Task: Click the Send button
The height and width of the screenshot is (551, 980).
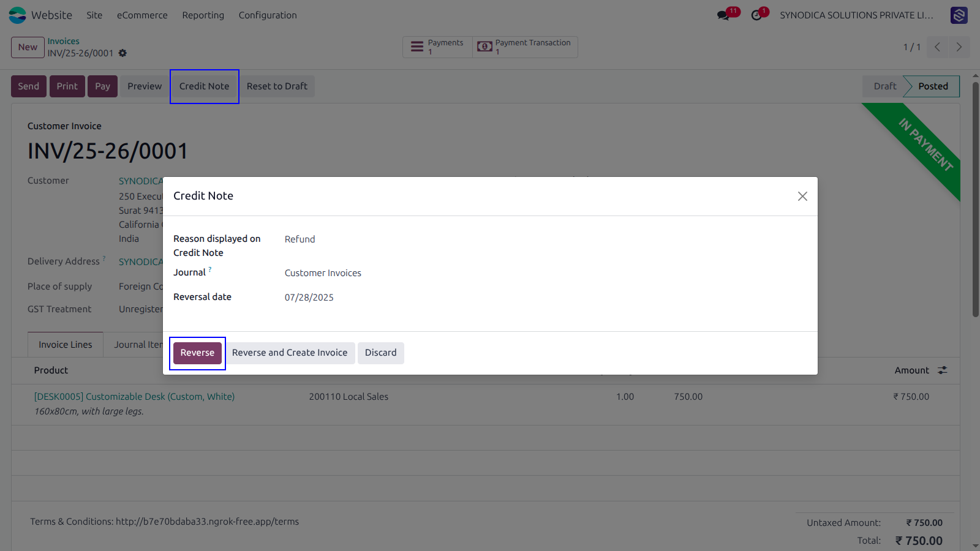Action: click(x=29, y=86)
